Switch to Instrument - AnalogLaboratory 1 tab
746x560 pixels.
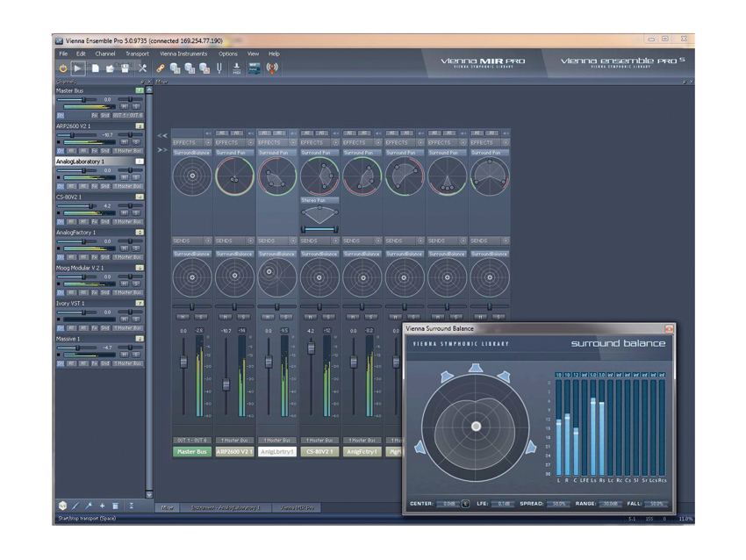point(226,508)
